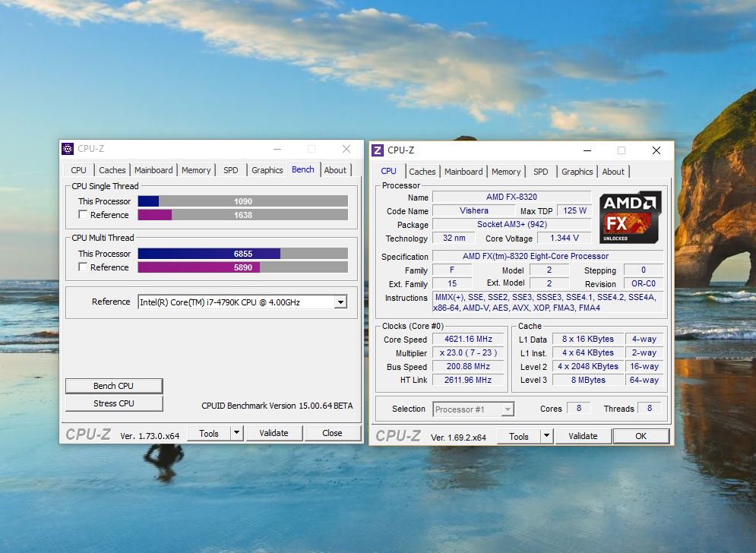The image size is (756, 553).
Task: Click the Core Voltage value 1.344 V
Action: [x=564, y=239]
